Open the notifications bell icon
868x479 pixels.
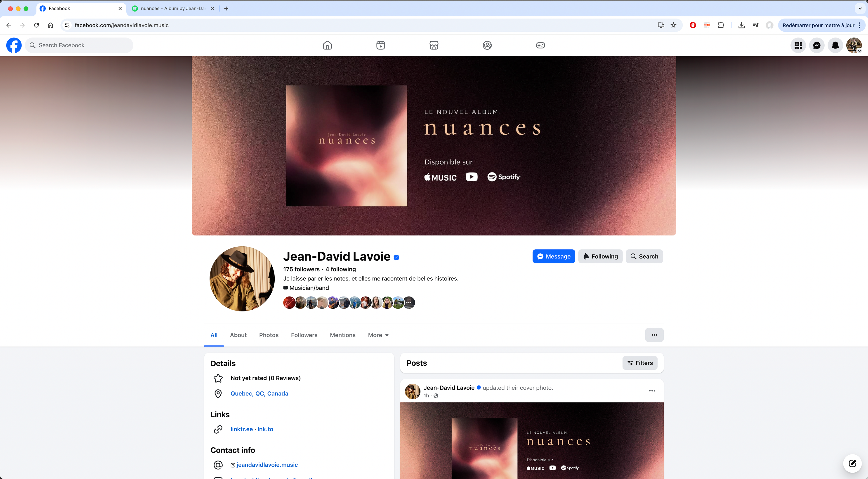click(x=835, y=45)
